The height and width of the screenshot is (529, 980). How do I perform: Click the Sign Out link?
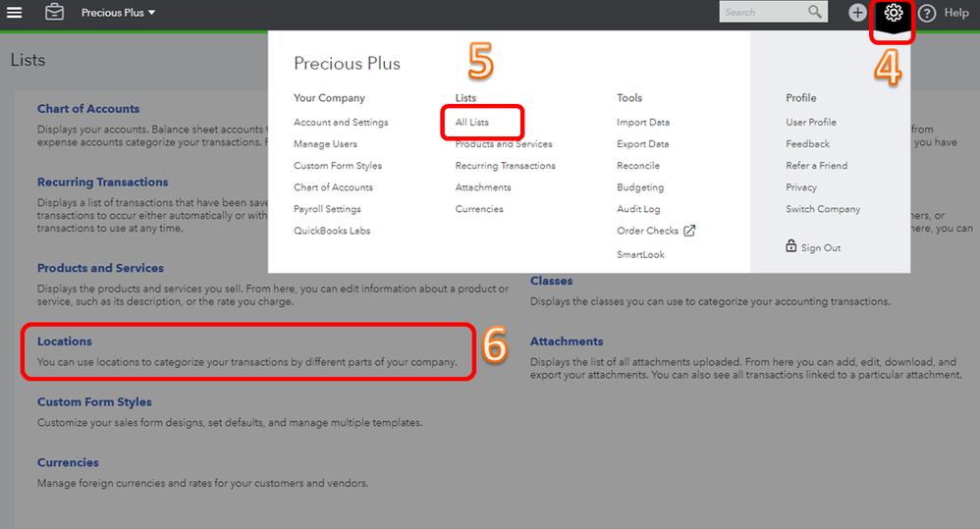[821, 248]
